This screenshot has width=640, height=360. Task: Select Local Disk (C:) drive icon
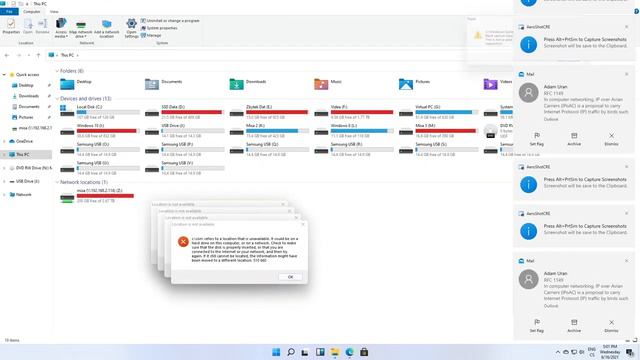point(67,111)
